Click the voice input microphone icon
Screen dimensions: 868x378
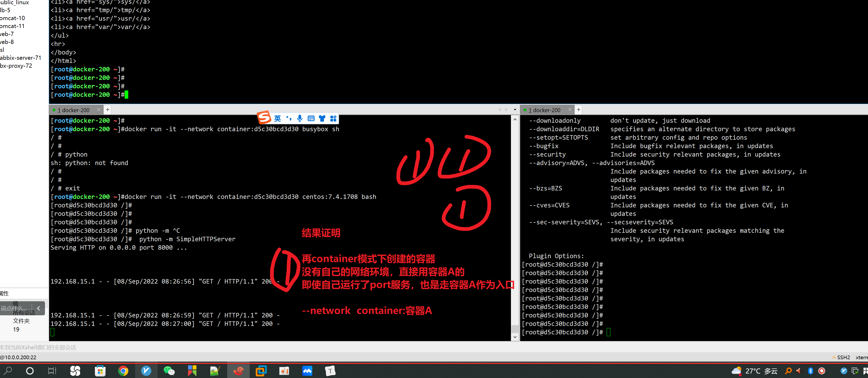300,118
